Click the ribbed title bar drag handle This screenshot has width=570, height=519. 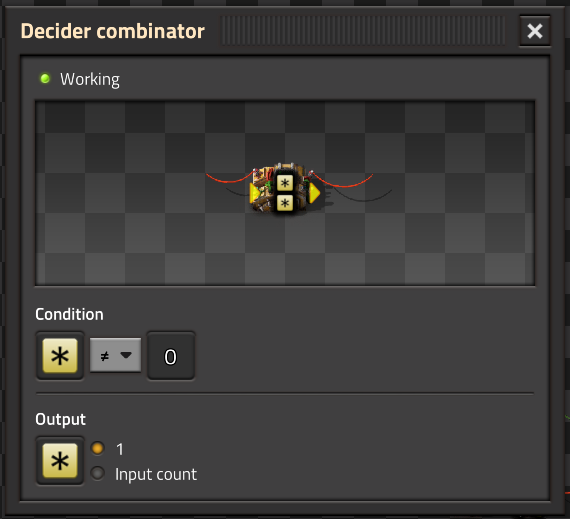pos(363,31)
